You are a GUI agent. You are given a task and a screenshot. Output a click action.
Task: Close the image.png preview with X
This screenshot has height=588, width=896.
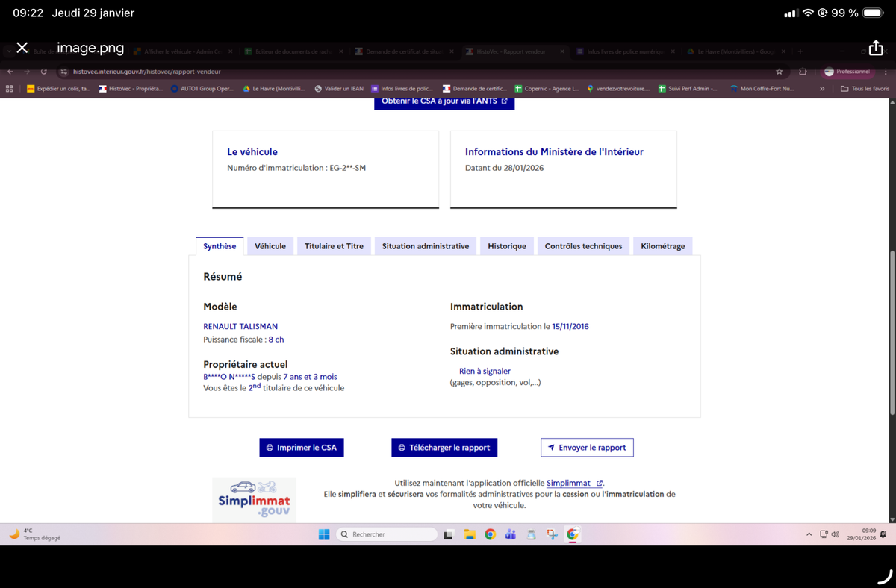[x=22, y=48]
